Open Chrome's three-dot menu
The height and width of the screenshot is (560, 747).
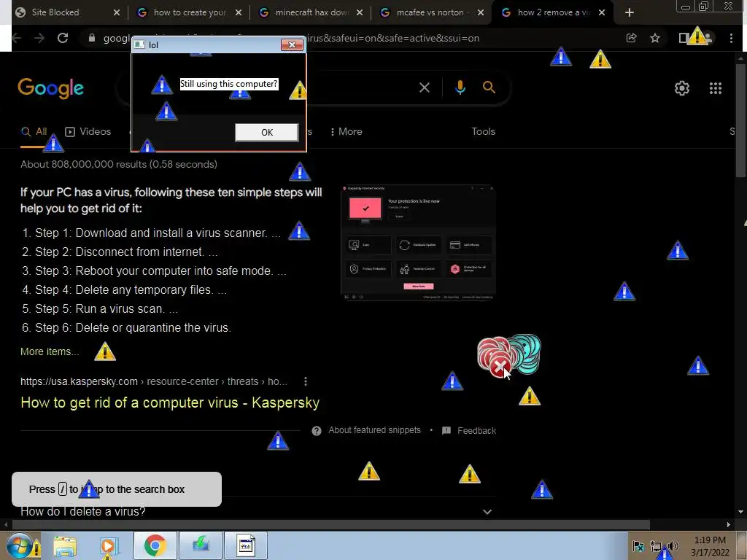[731, 38]
